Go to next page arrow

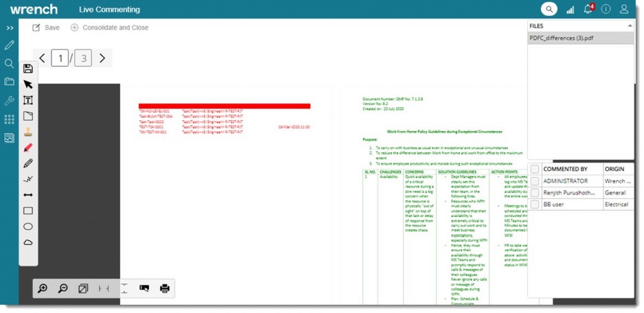[102, 58]
